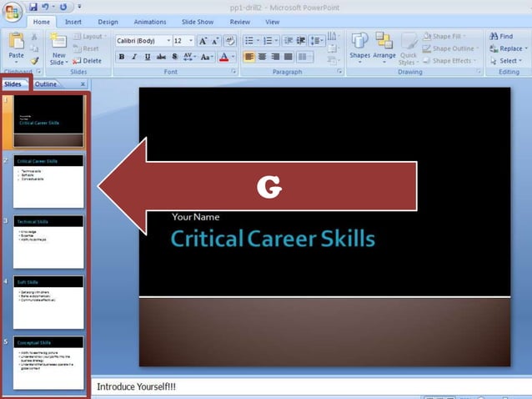
Task: Click the Delete slide button
Action: [88, 61]
